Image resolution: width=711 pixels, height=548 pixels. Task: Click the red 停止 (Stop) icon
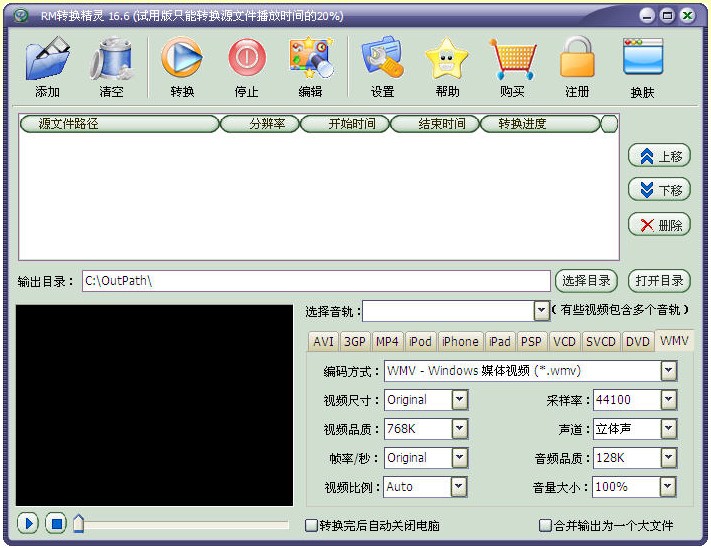coord(247,58)
